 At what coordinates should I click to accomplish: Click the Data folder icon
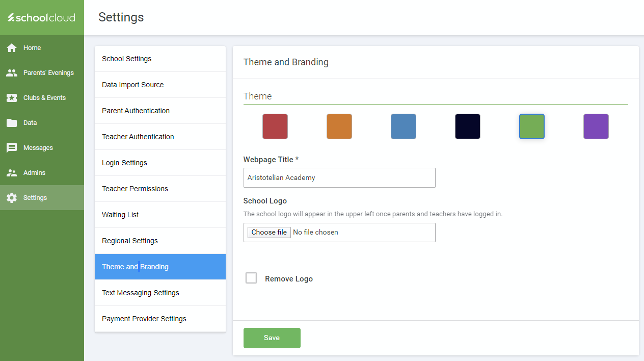click(x=12, y=123)
